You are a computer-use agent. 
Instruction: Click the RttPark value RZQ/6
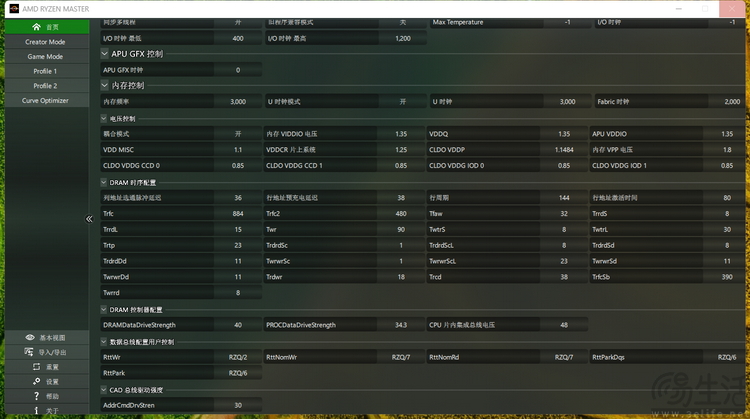pyautogui.click(x=238, y=373)
